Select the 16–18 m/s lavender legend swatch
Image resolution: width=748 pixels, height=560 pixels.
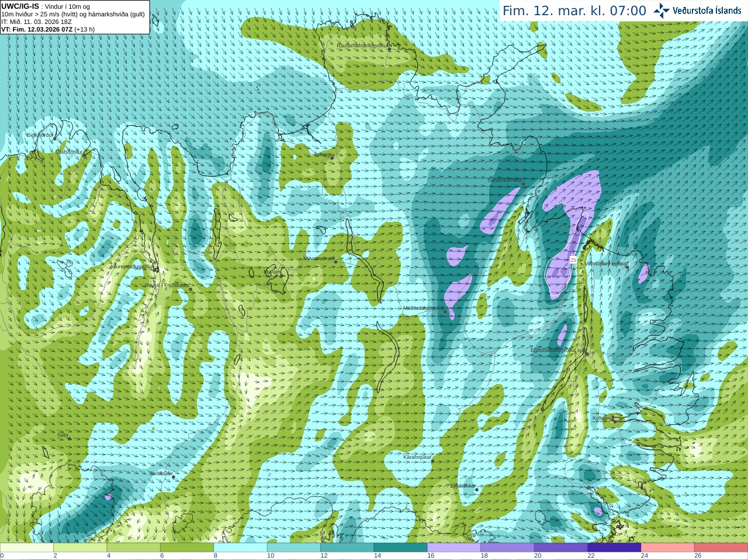pyautogui.click(x=454, y=548)
